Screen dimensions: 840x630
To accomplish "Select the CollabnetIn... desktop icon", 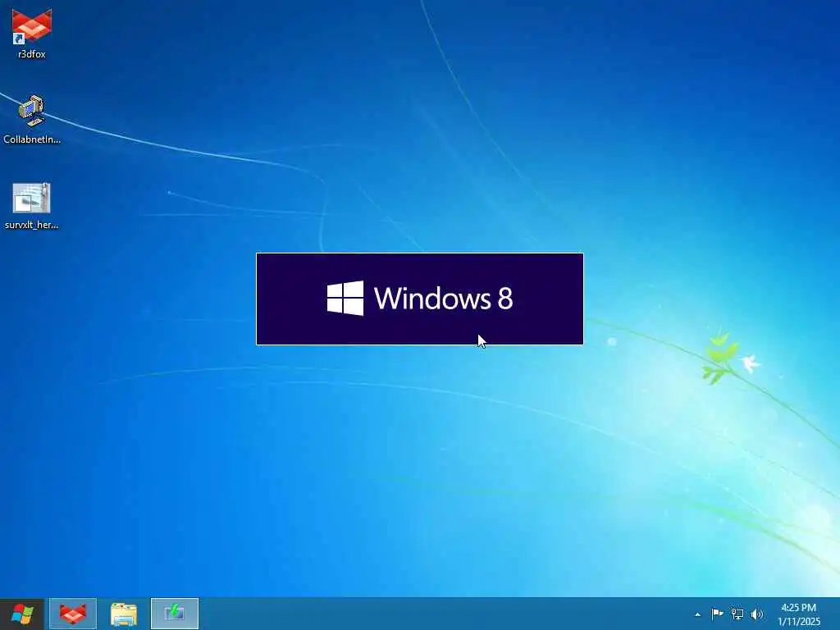I will (x=32, y=119).
